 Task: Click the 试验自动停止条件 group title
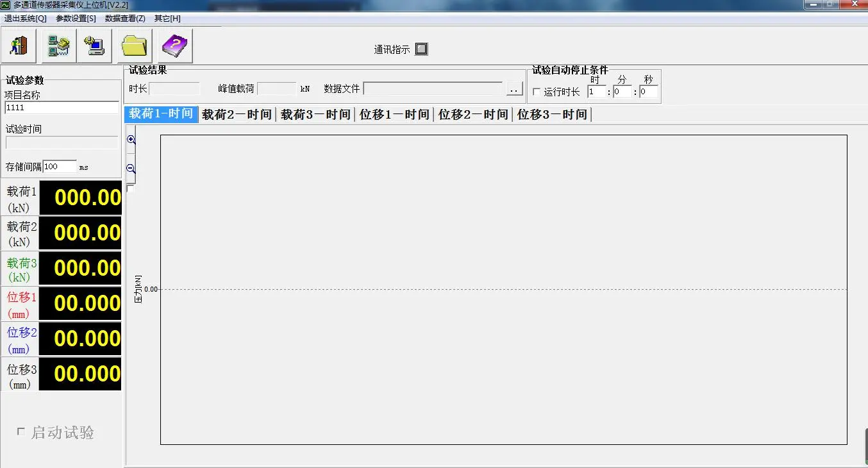[570, 70]
